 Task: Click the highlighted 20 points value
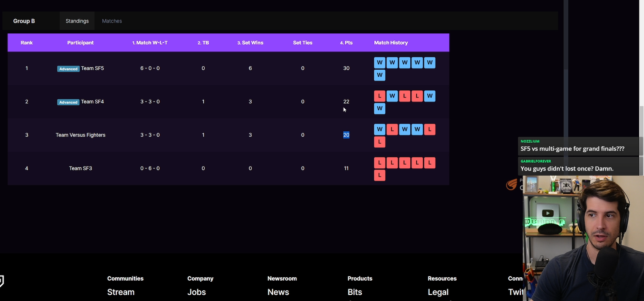[346, 135]
